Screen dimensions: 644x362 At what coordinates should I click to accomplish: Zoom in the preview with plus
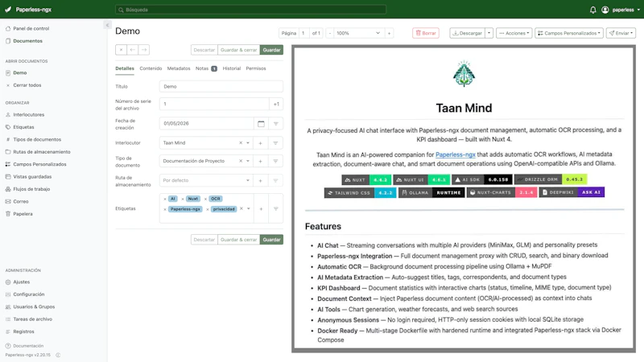[389, 33]
